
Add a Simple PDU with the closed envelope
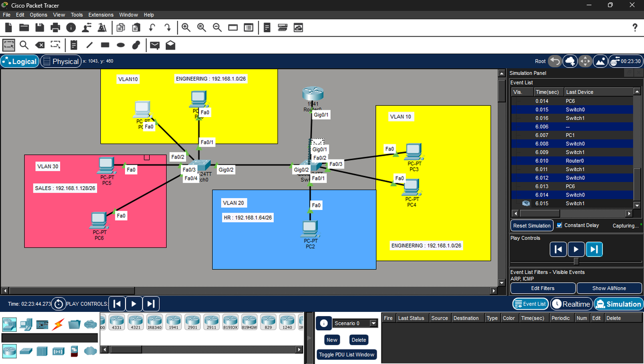click(x=155, y=45)
